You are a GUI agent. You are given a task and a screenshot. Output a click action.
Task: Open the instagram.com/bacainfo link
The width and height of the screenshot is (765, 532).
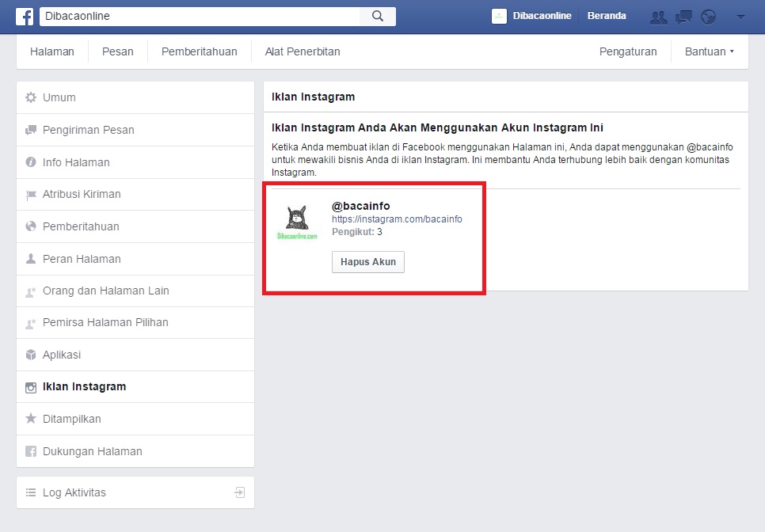(x=397, y=219)
